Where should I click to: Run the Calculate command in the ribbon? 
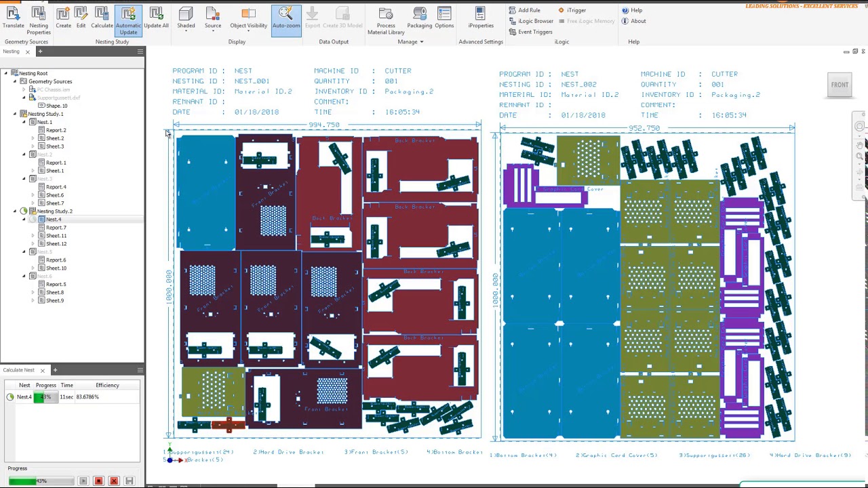[x=102, y=18]
